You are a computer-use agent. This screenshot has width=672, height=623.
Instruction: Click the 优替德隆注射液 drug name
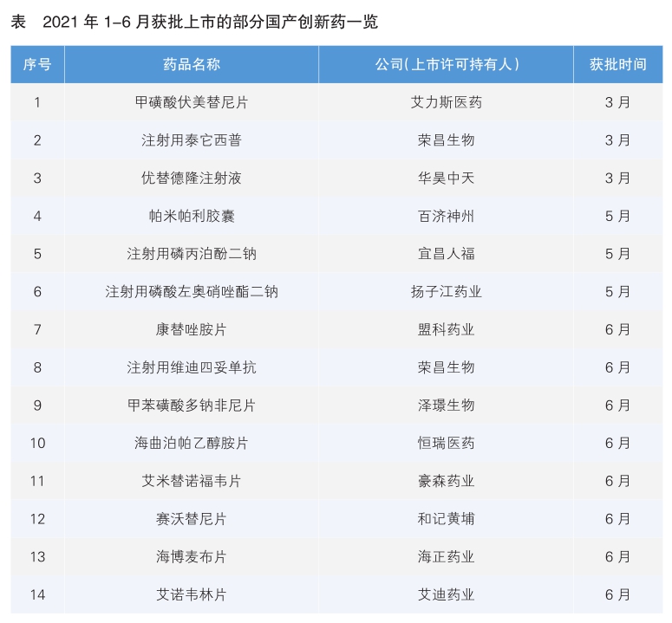point(192,178)
